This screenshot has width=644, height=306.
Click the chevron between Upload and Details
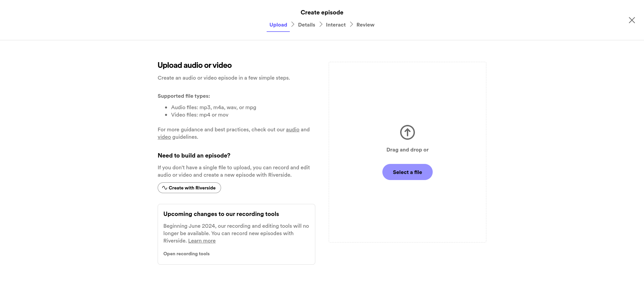point(292,24)
